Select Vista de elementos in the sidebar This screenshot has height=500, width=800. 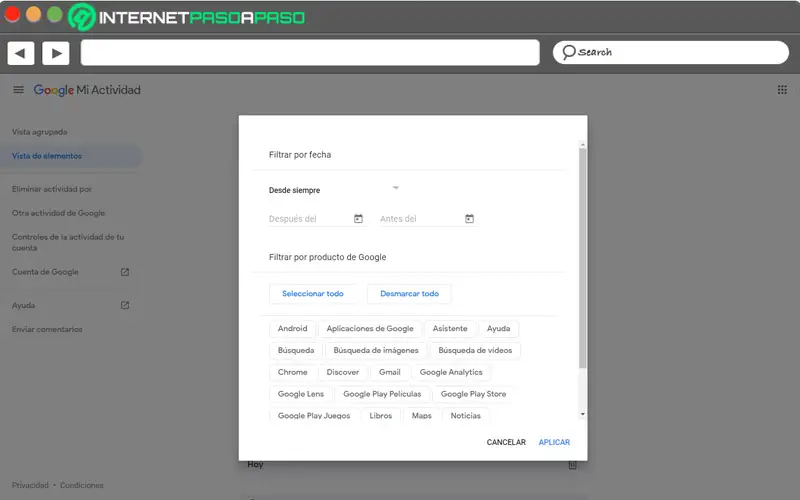[71, 156]
